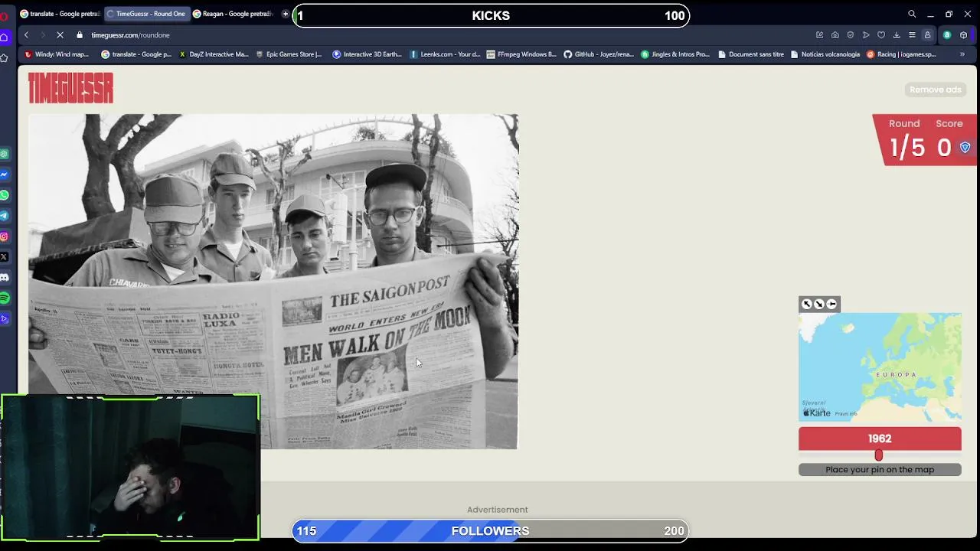The image size is (980, 551).
Task: Open the sidebar ChatGPT icon
Action: tap(5, 154)
